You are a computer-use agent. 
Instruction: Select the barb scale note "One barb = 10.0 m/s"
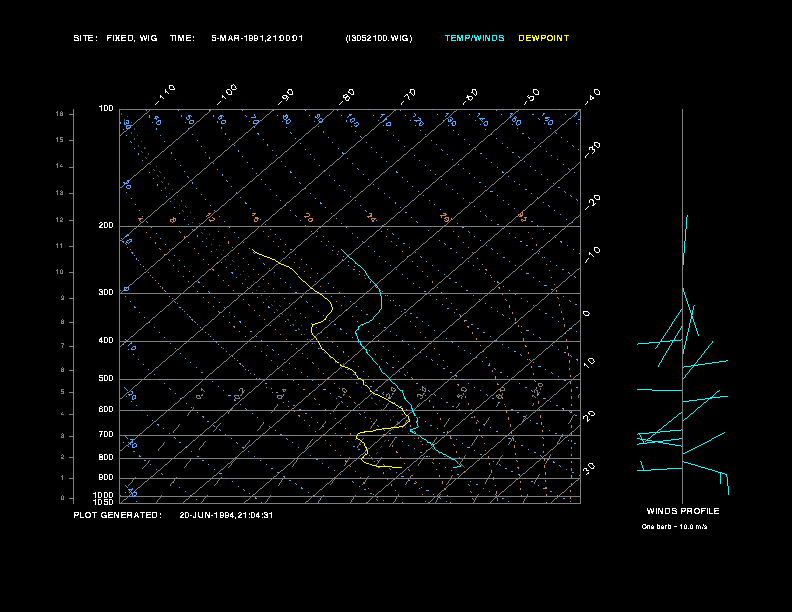tap(674, 527)
